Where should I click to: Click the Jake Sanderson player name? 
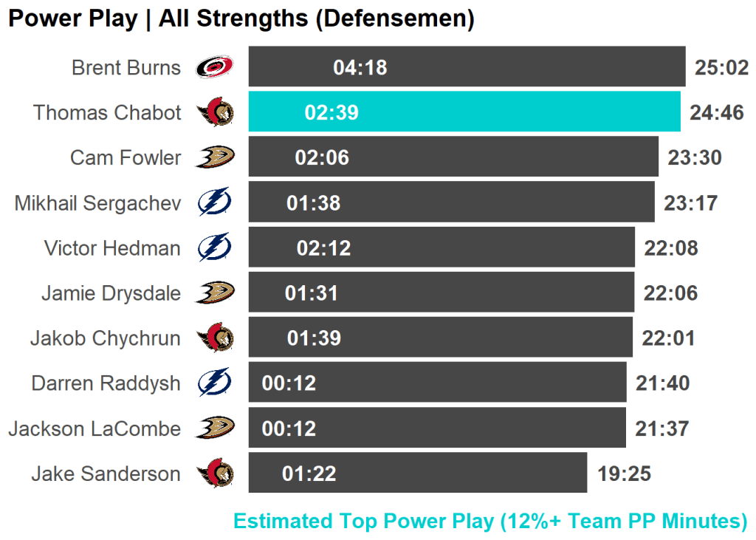[106, 474]
